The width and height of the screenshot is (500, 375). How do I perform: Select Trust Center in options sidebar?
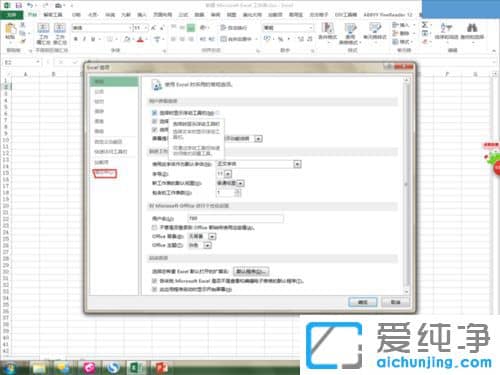[105, 173]
